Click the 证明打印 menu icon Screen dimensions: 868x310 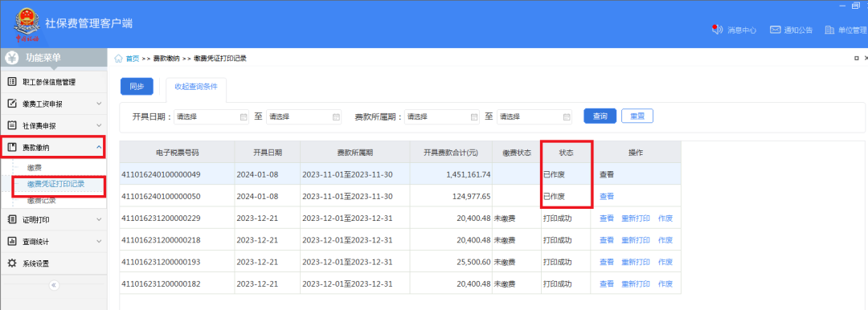tap(13, 220)
